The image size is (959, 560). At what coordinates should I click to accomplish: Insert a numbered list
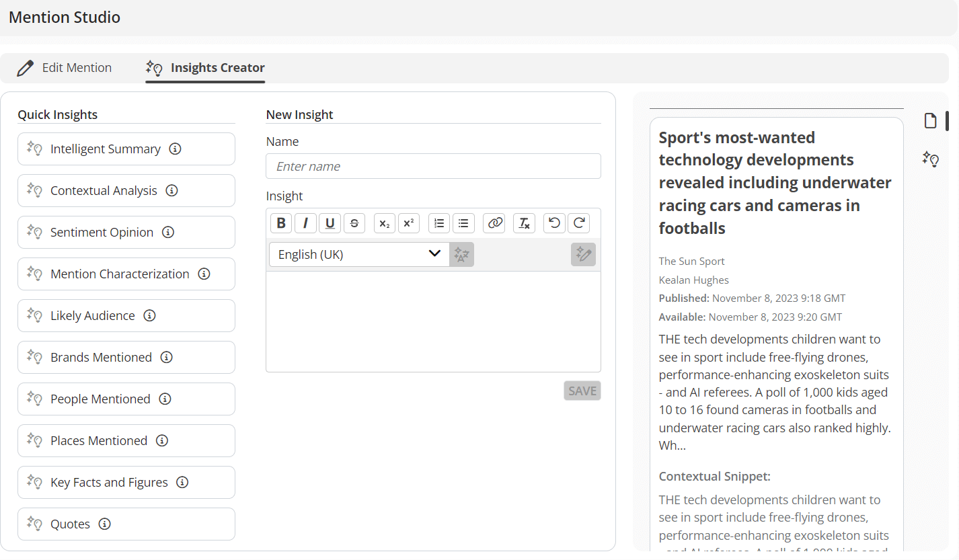pos(439,223)
